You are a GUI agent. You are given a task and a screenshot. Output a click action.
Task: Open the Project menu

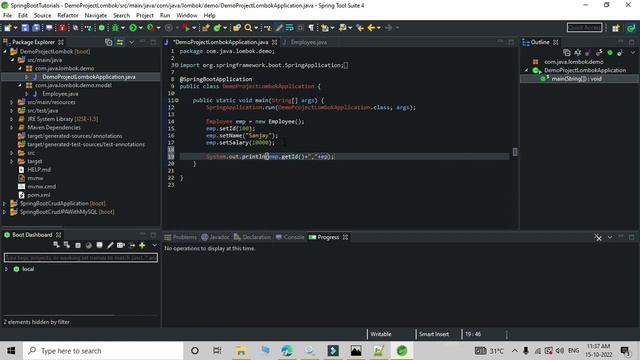click(x=144, y=16)
